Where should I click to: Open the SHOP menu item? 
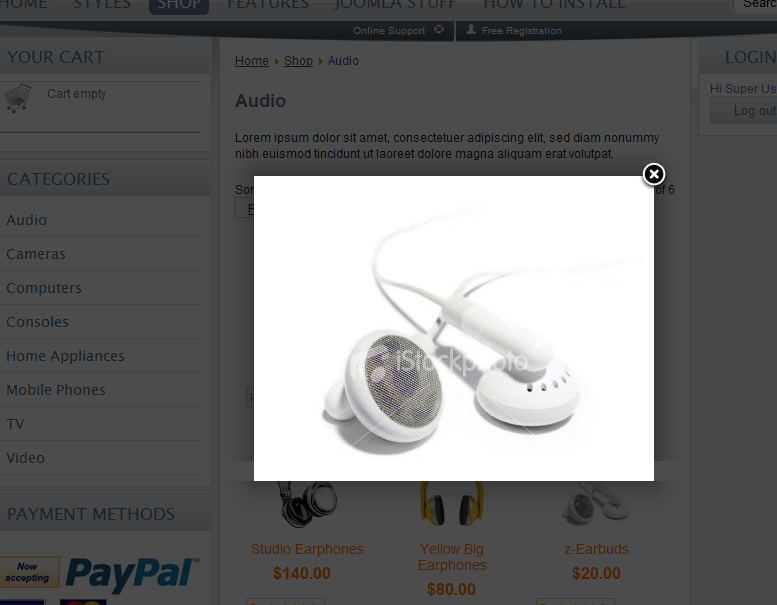179,5
